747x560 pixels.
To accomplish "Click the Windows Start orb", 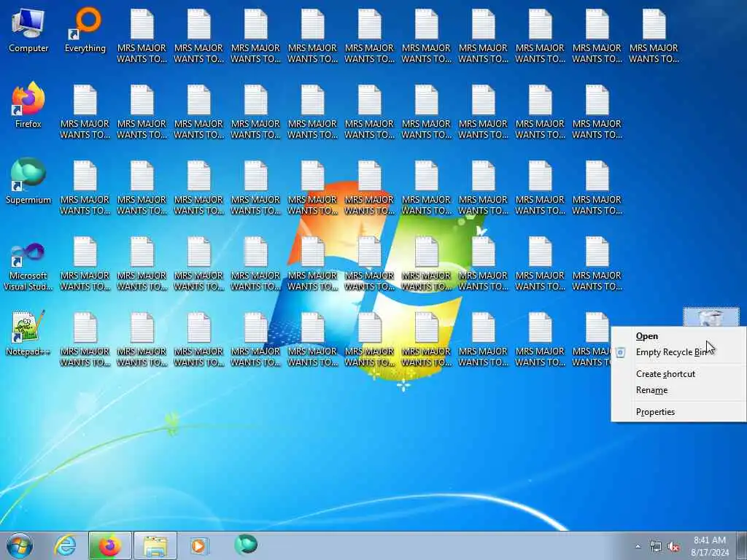I will point(20,545).
